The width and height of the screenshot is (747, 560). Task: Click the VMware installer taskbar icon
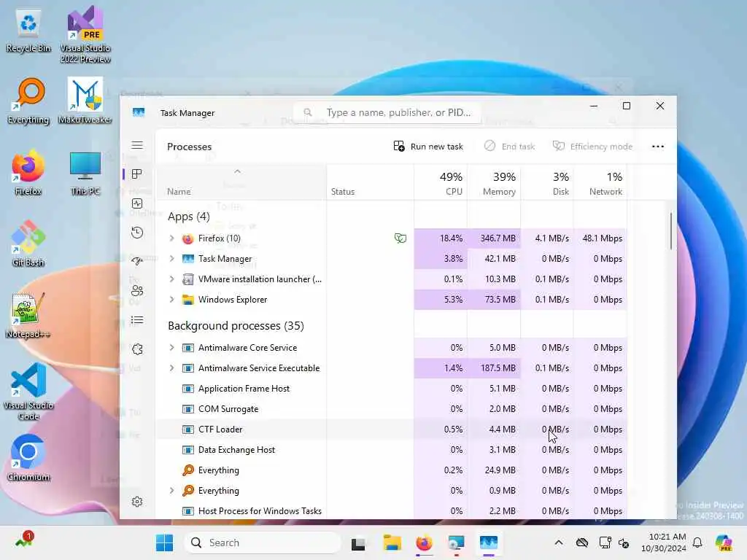click(457, 542)
